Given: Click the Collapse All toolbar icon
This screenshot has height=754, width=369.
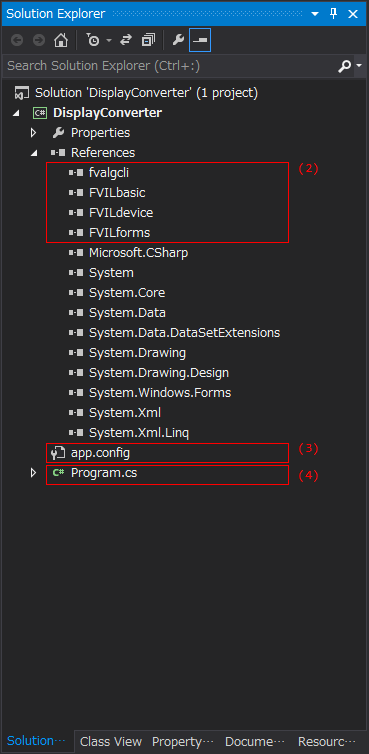Looking at the screenshot, I should [149, 40].
